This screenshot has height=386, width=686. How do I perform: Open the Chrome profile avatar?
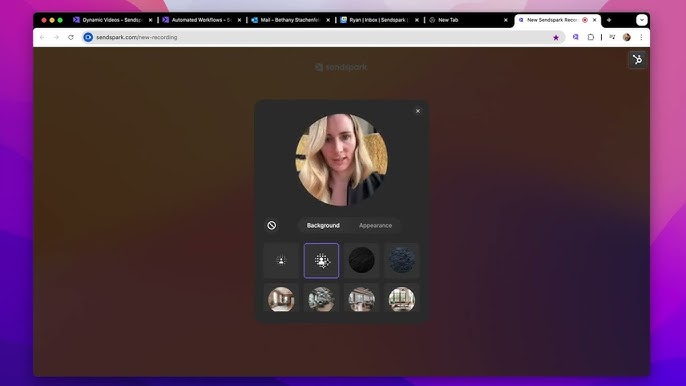pyautogui.click(x=627, y=38)
